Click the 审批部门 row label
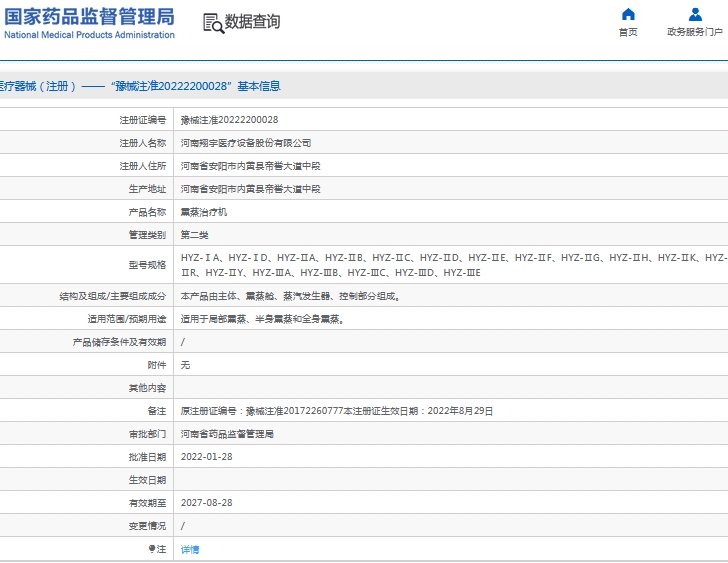Image resolution: width=728 pixels, height=563 pixels. [x=147, y=434]
